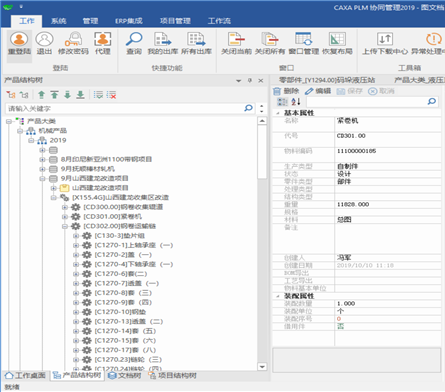
Task: Click the 我的出库 icon
Action: coord(163,43)
